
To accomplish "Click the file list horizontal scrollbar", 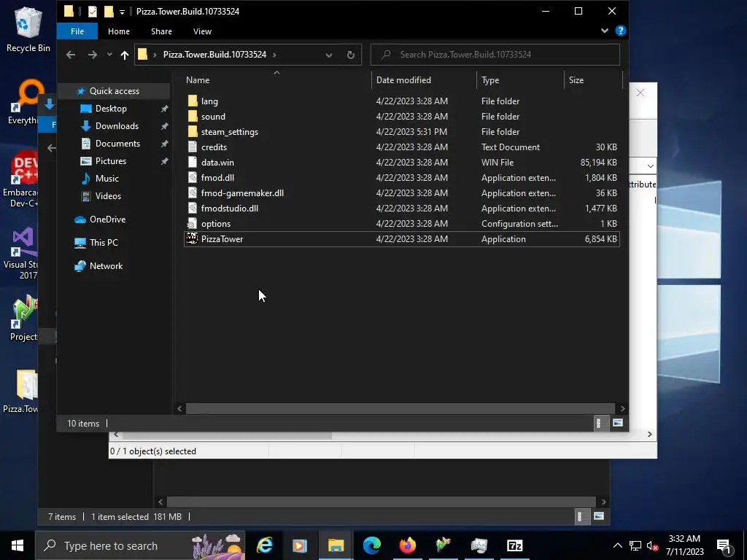I will pyautogui.click(x=400, y=408).
